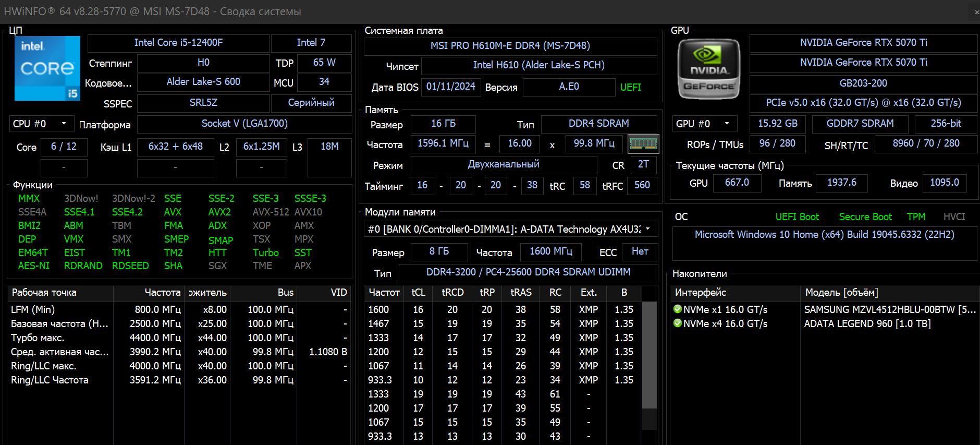980x445 pixels.
Task: Click the 1596.1 МГц memory frequency value
Action: (443, 143)
